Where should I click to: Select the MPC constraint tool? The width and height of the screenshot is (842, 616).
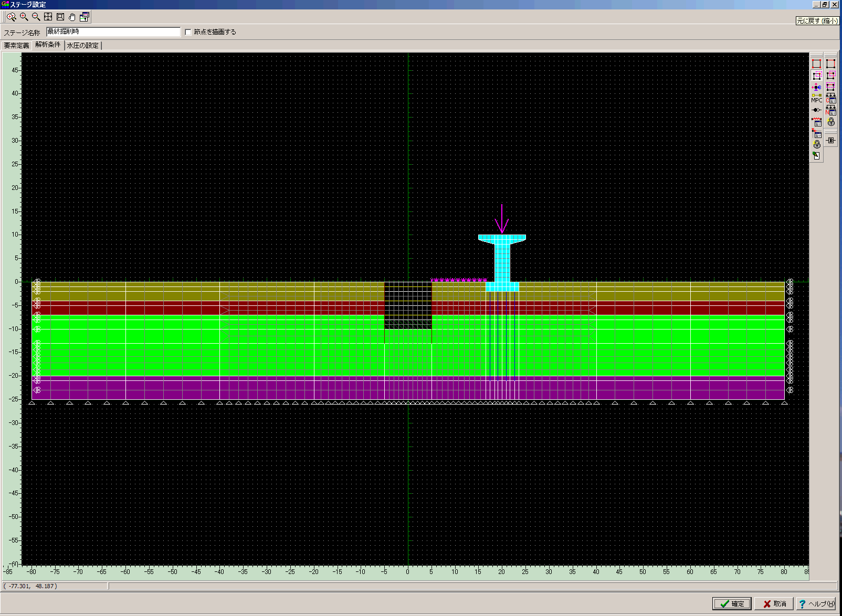coord(816,98)
